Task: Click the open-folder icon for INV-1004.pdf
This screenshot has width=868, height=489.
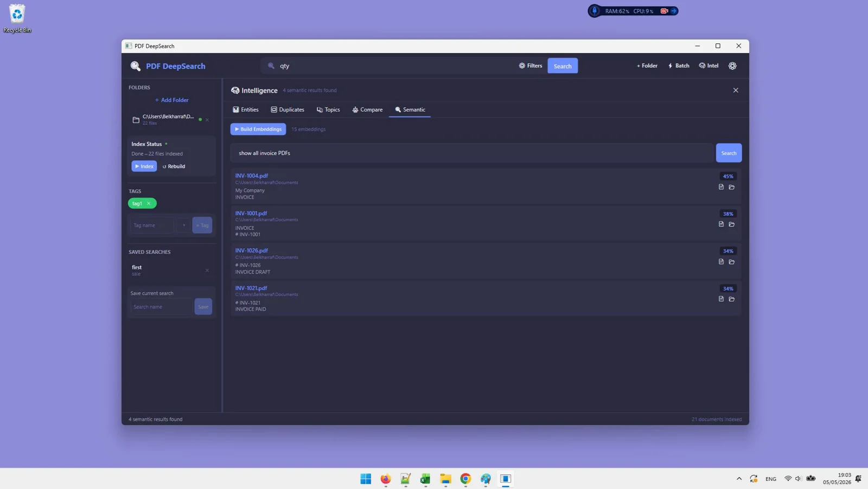Action: coord(732,187)
